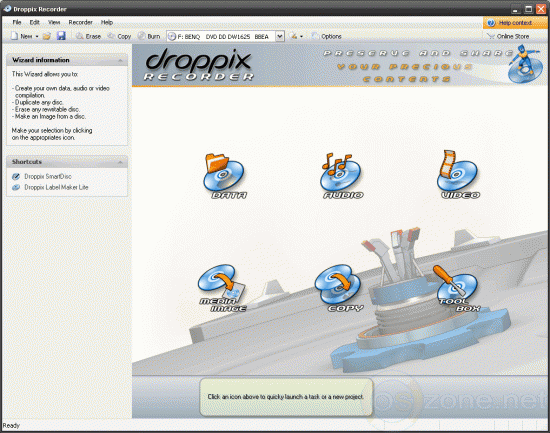The image size is (550, 433).
Task: Click 'Erase any rewritable disc' text
Action: click(x=47, y=109)
